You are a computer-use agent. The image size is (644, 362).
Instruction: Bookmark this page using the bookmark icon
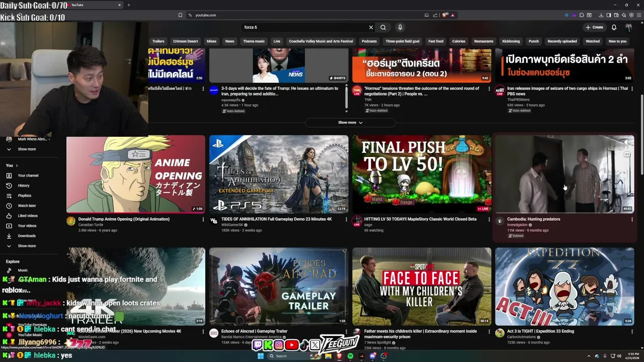(x=180, y=15)
